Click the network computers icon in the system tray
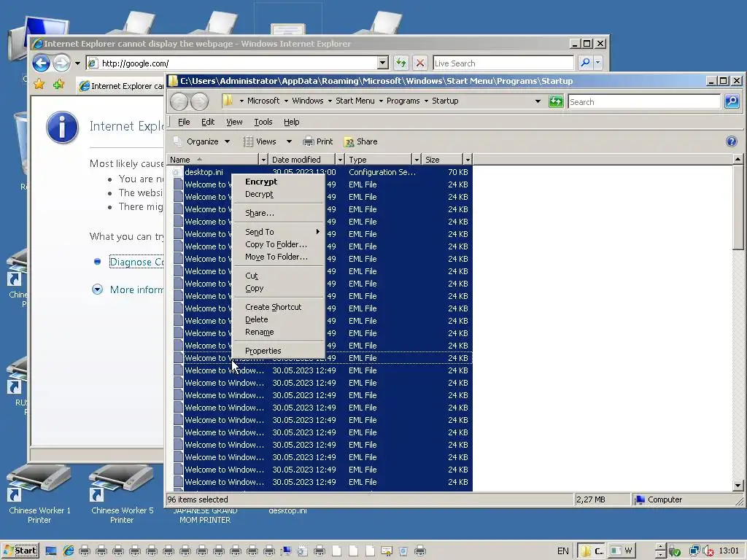747x560 pixels. [694, 551]
